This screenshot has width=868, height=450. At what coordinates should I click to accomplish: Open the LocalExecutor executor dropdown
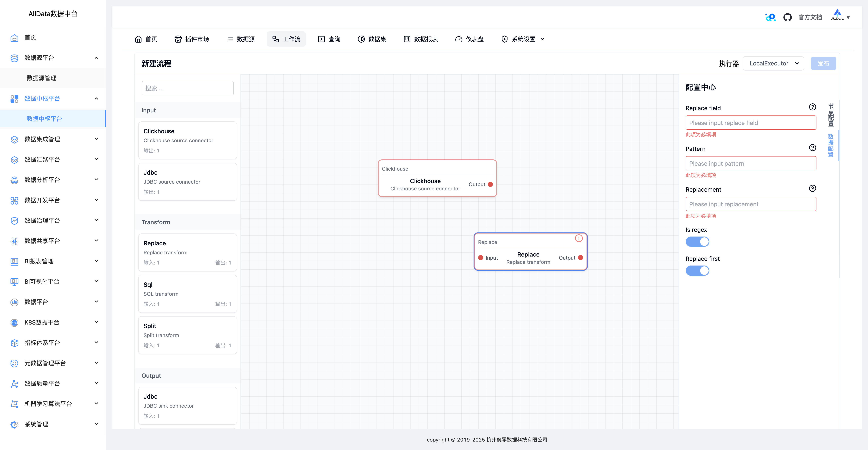point(773,63)
